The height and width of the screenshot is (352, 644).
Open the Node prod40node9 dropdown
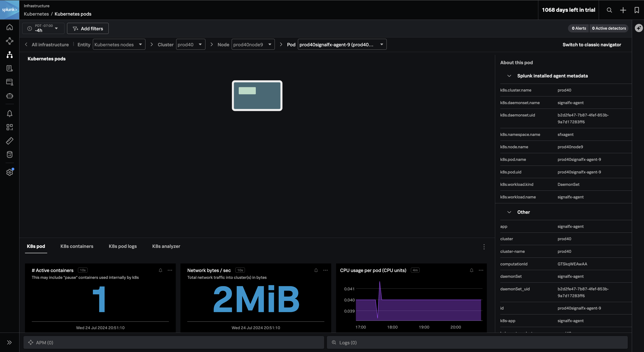coord(253,44)
